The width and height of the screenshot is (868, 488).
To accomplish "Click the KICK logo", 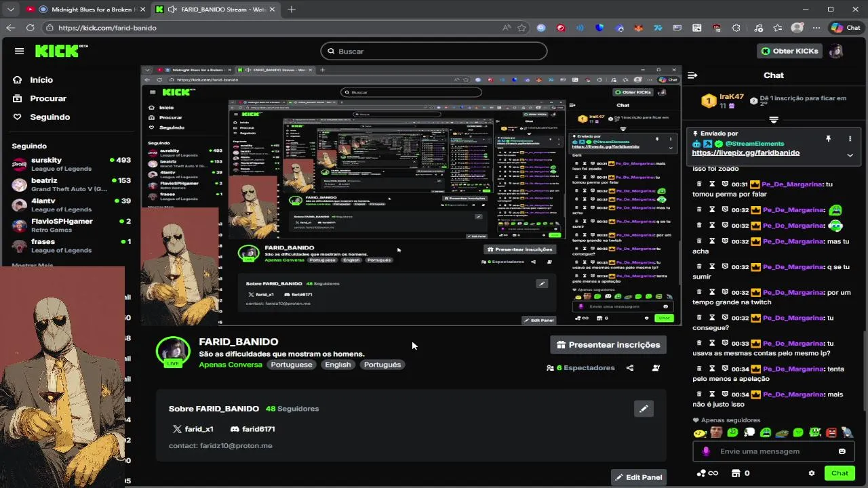I will pyautogui.click(x=61, y=51).
